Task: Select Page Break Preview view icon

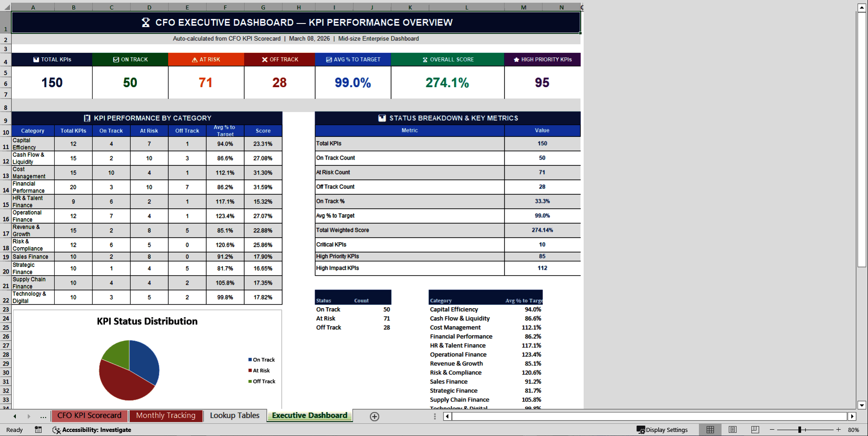Action: (755, 430)
